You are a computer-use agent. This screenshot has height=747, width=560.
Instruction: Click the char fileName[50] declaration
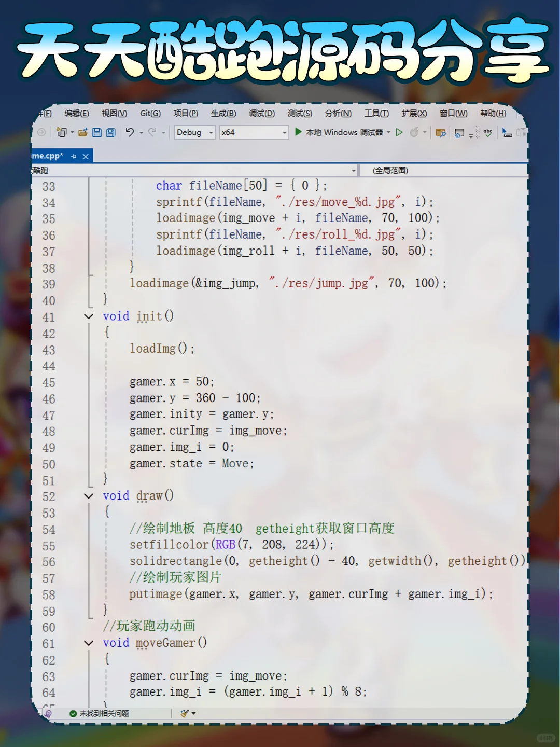pyautogui.click(x=242, y=186)
